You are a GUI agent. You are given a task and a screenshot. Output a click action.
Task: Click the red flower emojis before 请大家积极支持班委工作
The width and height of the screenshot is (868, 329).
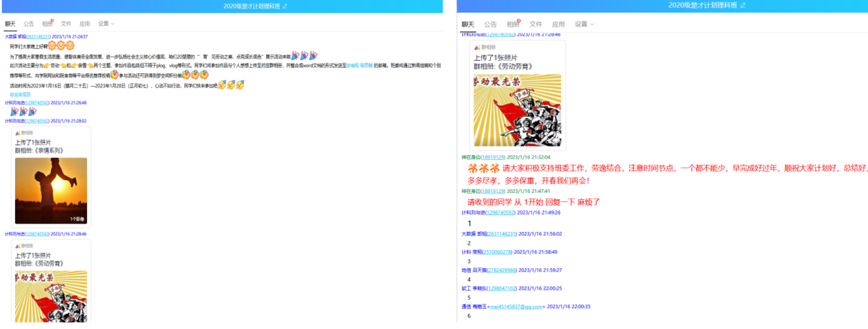(x=483, y=168)
